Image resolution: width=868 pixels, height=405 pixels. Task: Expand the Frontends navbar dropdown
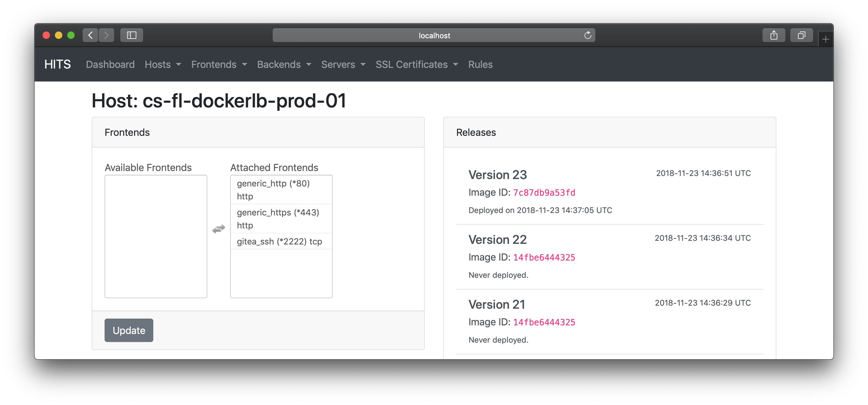tap(219, 65)
